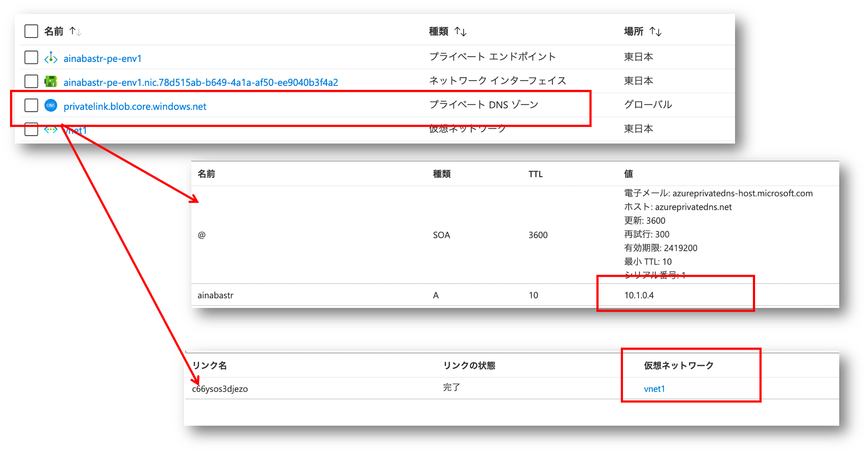Open the ainabastr-pe-env1.nic network interface link

click(201, 82)
